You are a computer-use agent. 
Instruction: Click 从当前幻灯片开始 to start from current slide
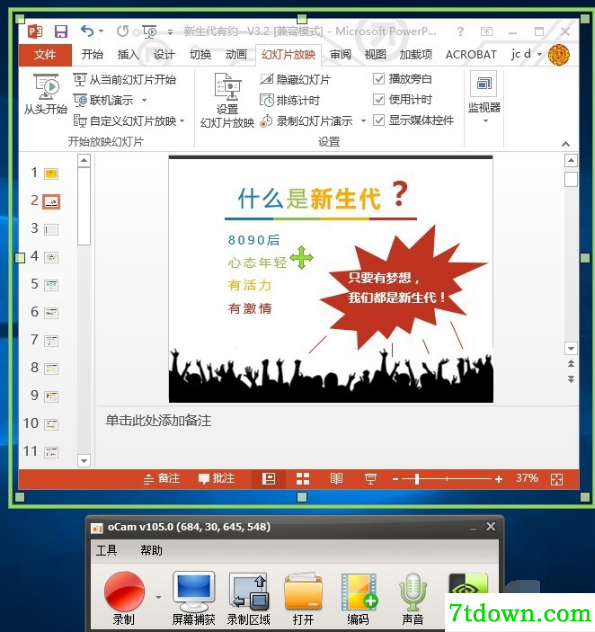pyautogui.click(x=125, y=79)
